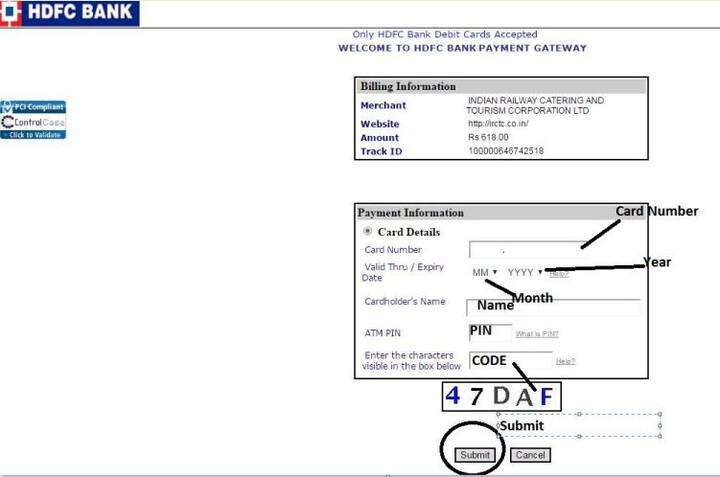Viewport: 720px width, 477px height.
Task: Open Help link beside captcha field
Action: click(565, 361)
